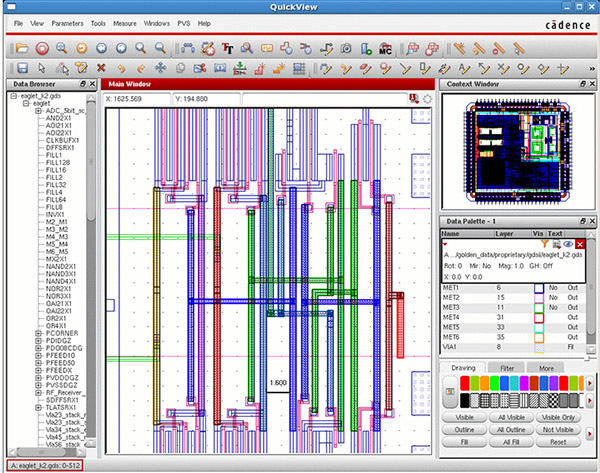Click the marker flag icon beside coordinates
This screenshot has width=600, height=473.
tap(414, 99)
